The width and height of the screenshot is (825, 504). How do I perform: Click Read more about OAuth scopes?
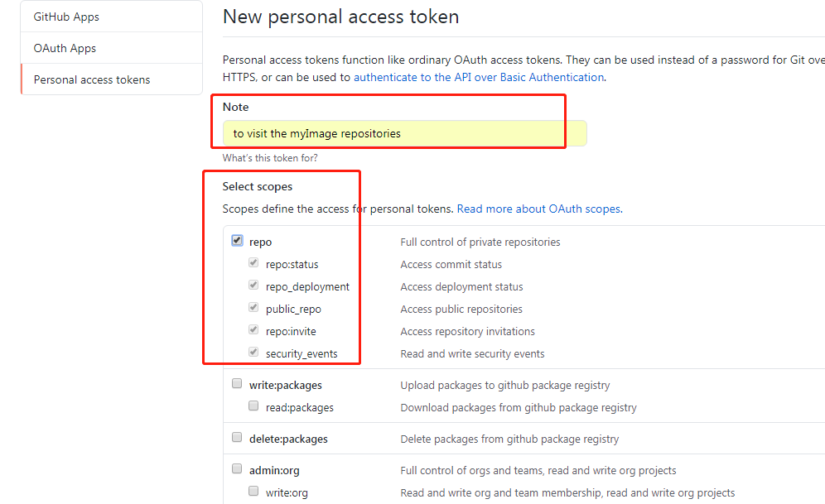point(538,209)
